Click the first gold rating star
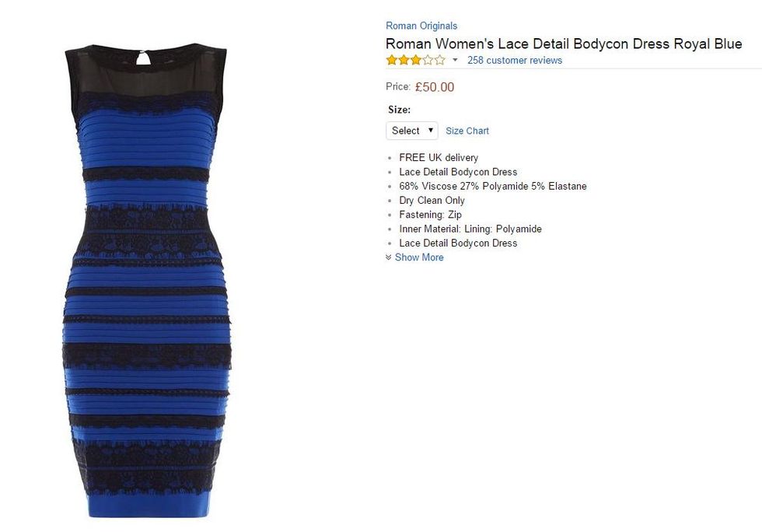The height and width of the screenshot is (532, 762). 392,61
